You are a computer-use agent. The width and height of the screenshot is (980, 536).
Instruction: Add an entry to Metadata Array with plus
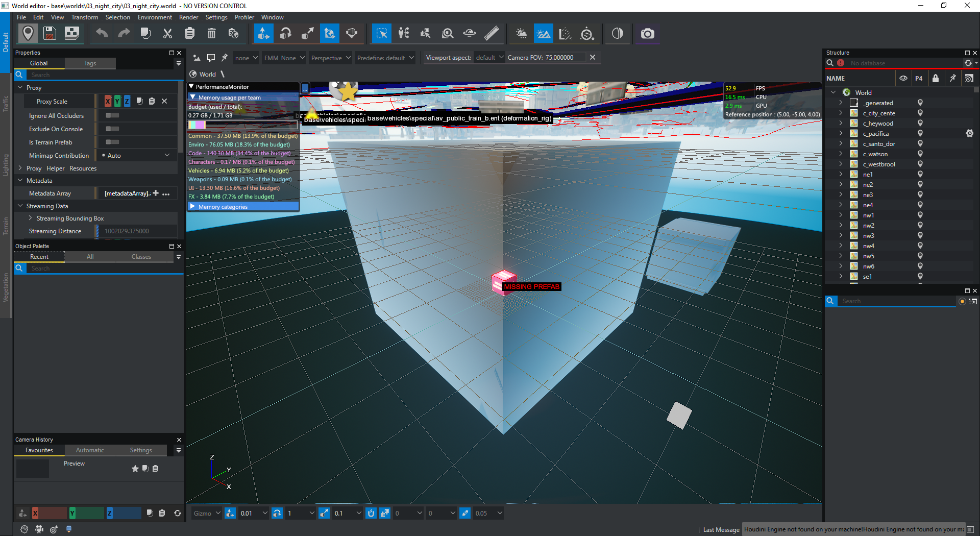click(x=156, y=193)
